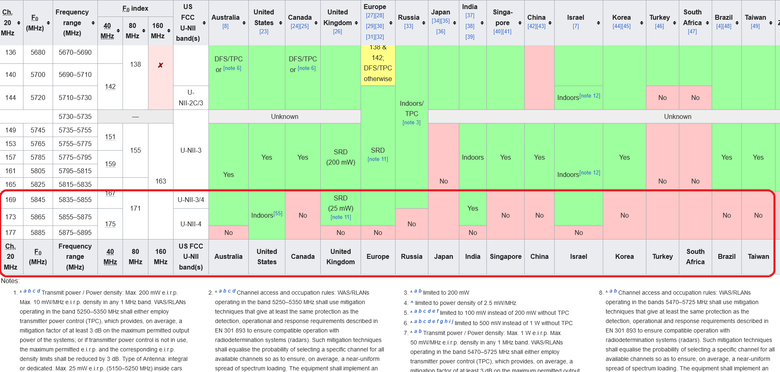Follow [note 6] link in Canada DFS/TPC cell
The image size is (780, 372).
(x=306, y=68)
